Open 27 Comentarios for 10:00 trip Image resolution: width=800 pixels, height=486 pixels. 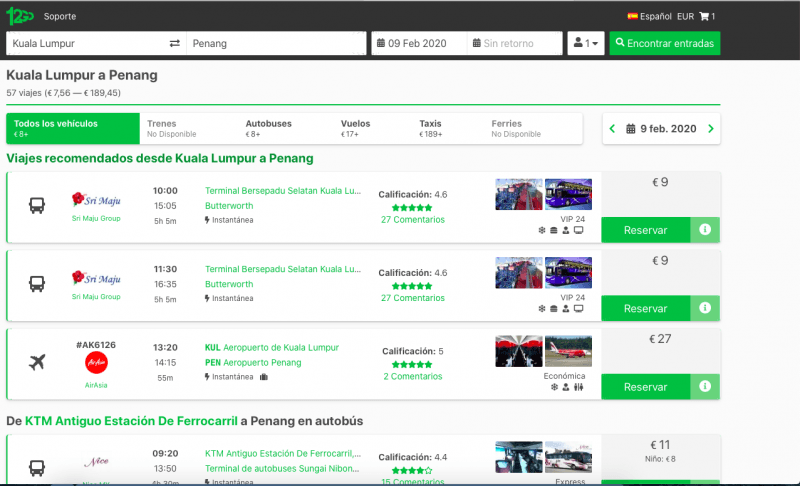point(413,220)
